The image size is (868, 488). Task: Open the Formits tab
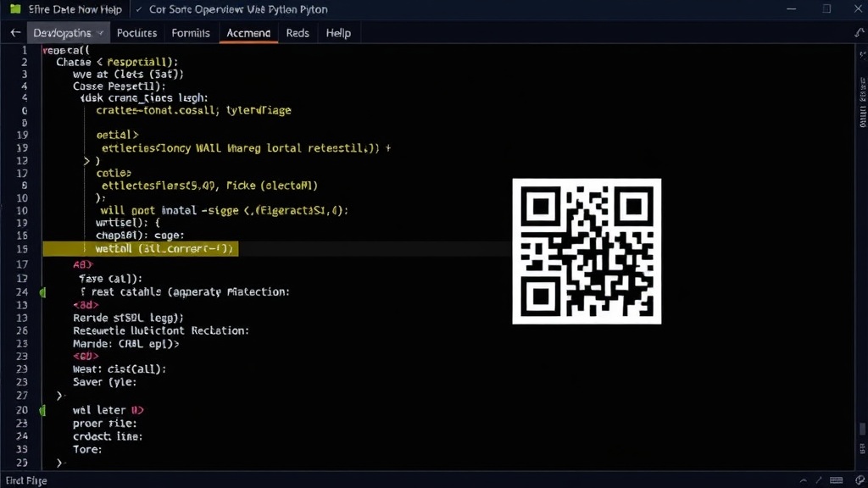pos(191,33)
